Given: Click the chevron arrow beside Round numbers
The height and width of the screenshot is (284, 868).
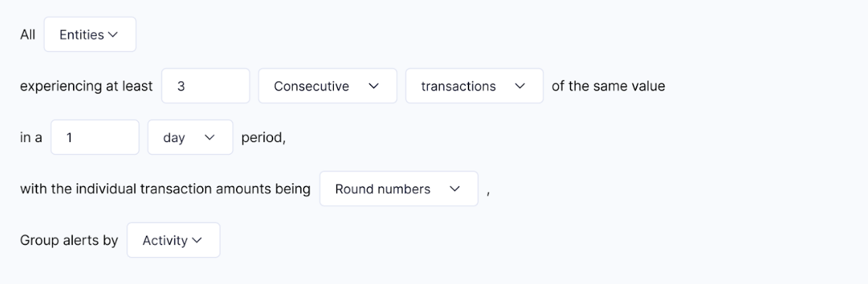Looking at the screenshot, I should click(x=454, y=189).
